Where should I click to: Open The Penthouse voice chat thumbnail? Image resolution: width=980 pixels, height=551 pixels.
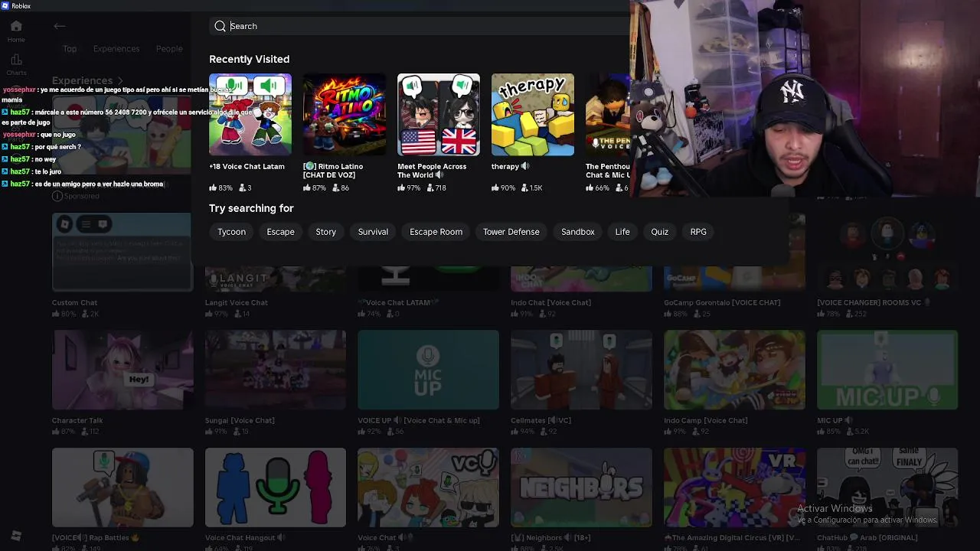click(608, 115)
